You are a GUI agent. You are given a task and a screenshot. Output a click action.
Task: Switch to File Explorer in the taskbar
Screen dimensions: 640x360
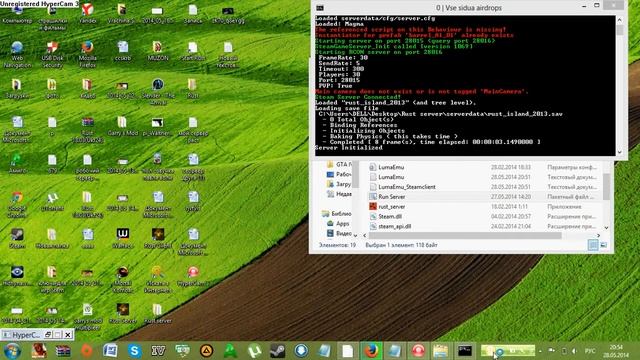click(x=441, y=351)
